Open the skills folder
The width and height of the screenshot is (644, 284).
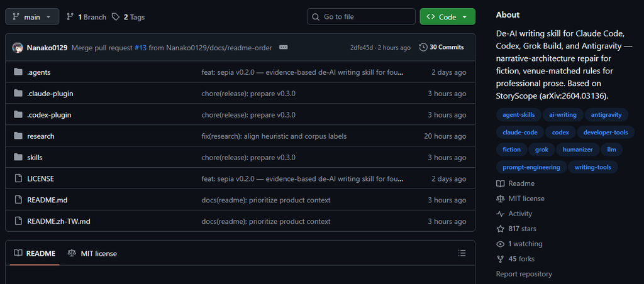coord(35,158)
